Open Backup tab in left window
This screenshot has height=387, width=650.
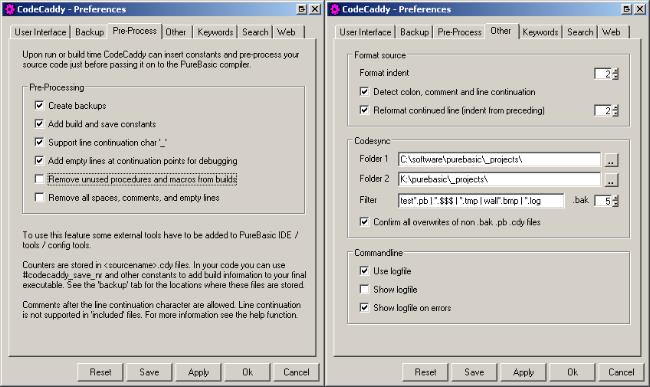pyautogui.click(x=90, y=32)
